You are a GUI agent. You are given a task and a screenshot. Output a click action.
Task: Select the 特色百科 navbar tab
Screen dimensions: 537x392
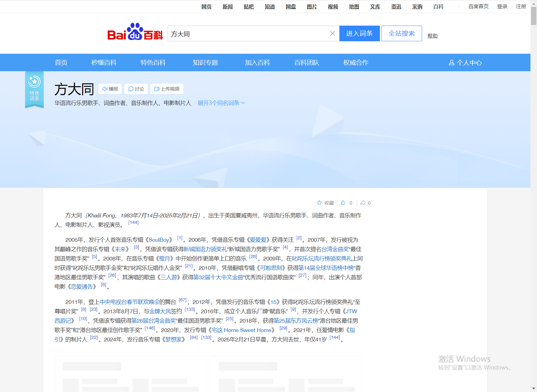[x=153, y=62]
